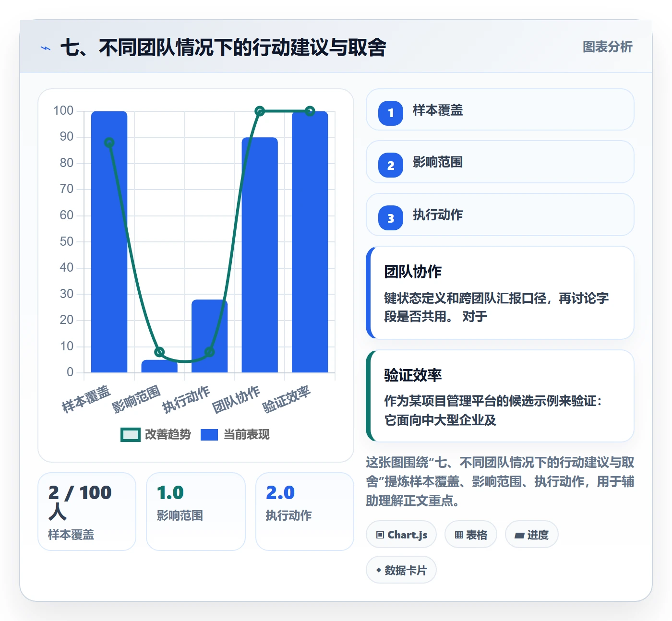672x621 pixels.
Task: Click the page title 七、不同团队情况下的行动建议与取舍
Action: coord(223,48)
